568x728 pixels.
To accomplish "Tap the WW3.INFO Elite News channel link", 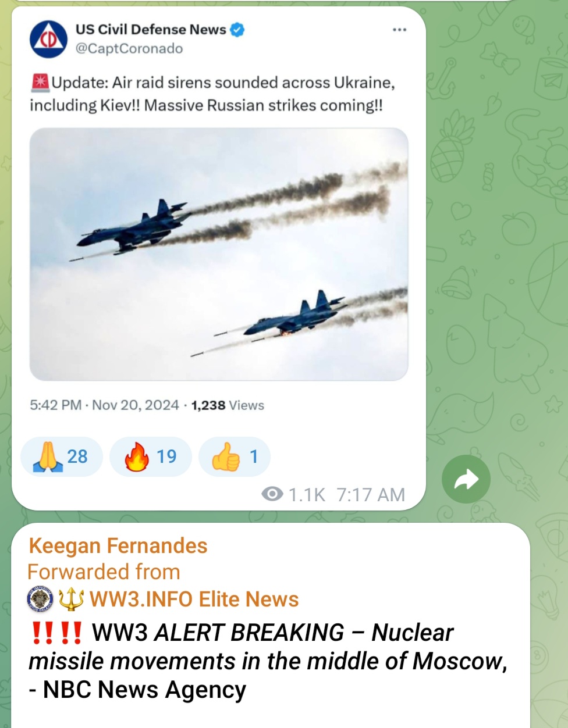I will point(194,599).
